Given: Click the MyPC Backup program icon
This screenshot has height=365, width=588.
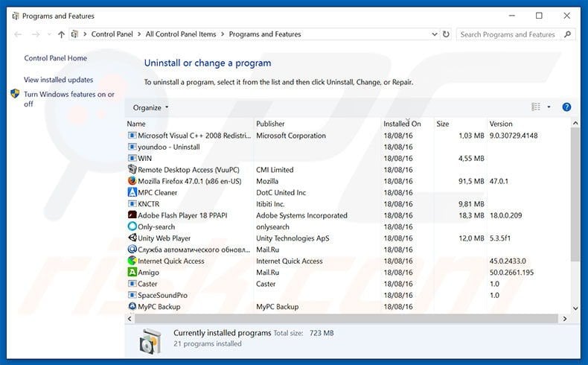Looking at the screenshot, I should [132, 306].
